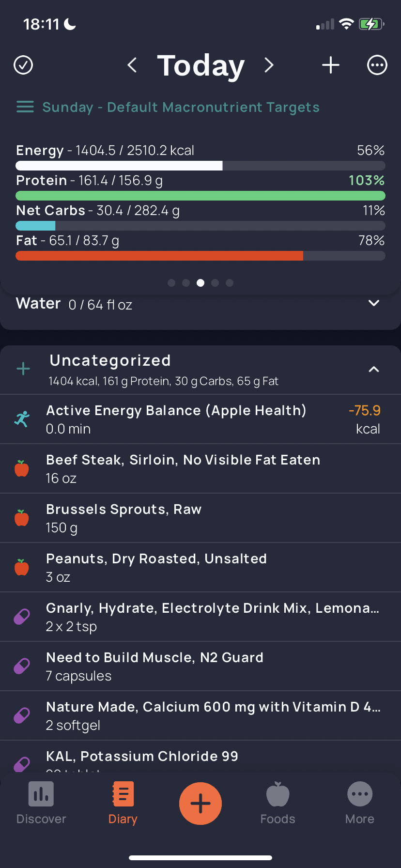Viewport: 401px width, 868px height.
Task: Select the first summary page dot
Action: click(171, 283)
